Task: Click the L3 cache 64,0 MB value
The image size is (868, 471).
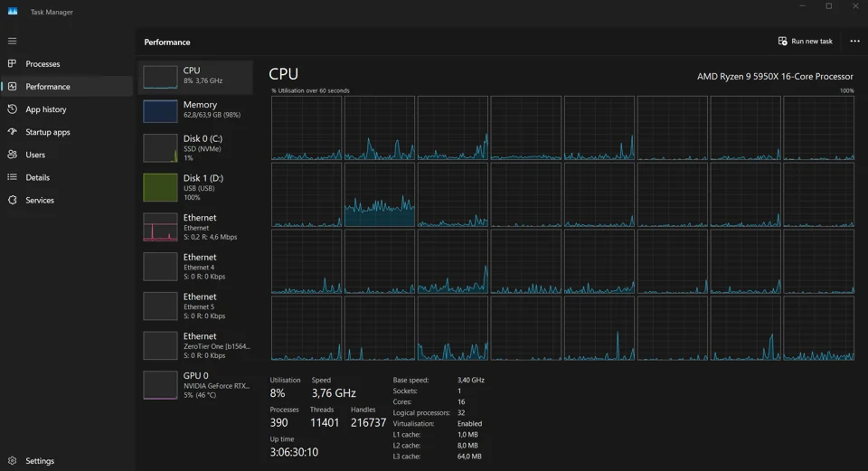Action: click(x=469, y=457)
